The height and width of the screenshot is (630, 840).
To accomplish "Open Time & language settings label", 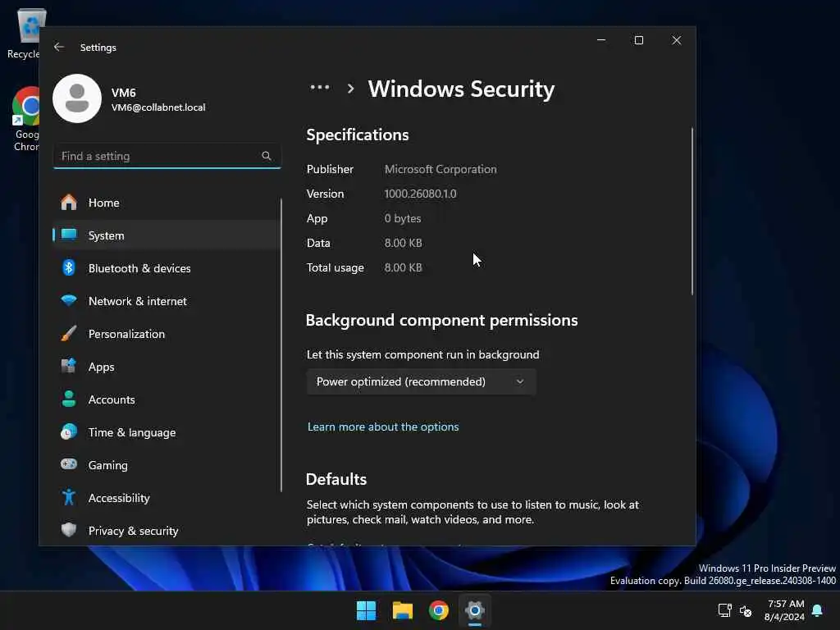I will (x=132, y=432).
